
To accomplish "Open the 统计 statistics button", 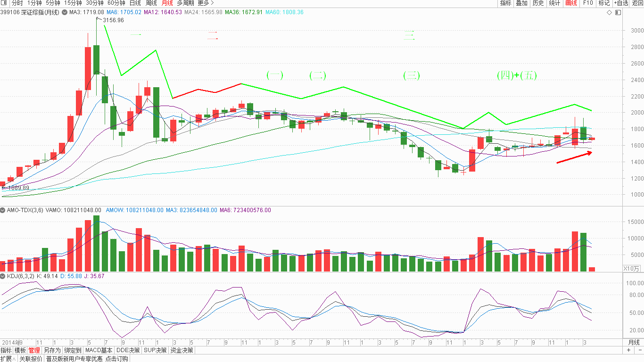I will [554, 3].
